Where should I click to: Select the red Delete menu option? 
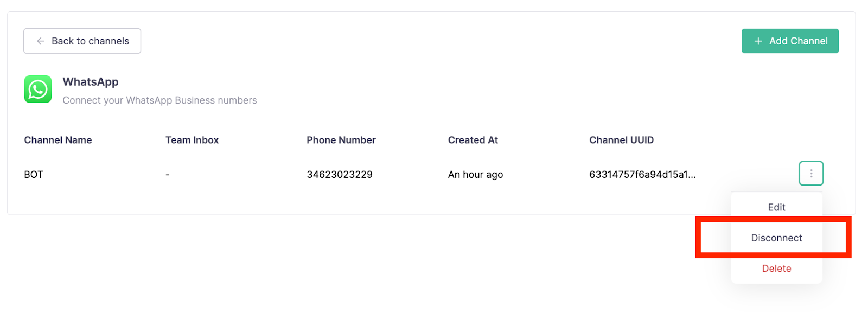[776, 269]
